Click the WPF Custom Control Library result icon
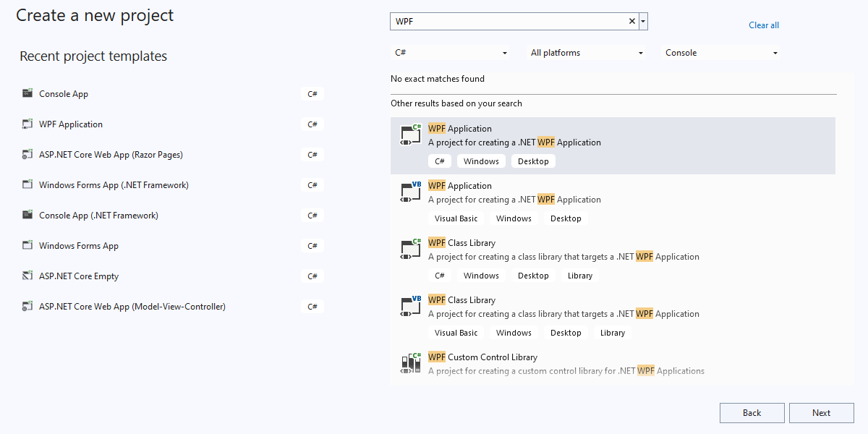 click(x=410, y=362)
